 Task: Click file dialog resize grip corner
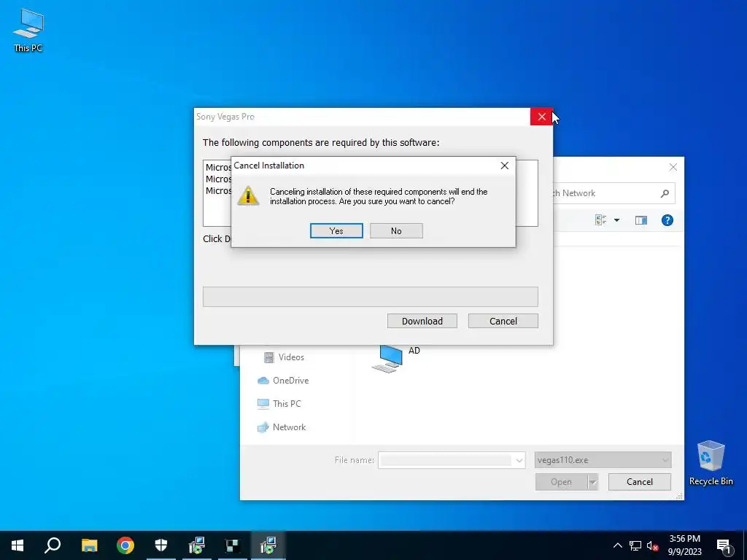pos(680,496)
